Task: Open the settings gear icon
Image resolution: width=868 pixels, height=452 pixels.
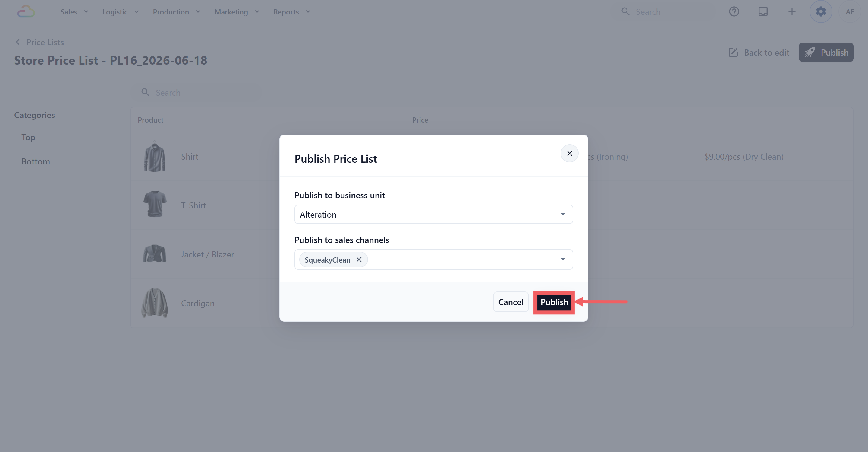Action: click(821, 12)
